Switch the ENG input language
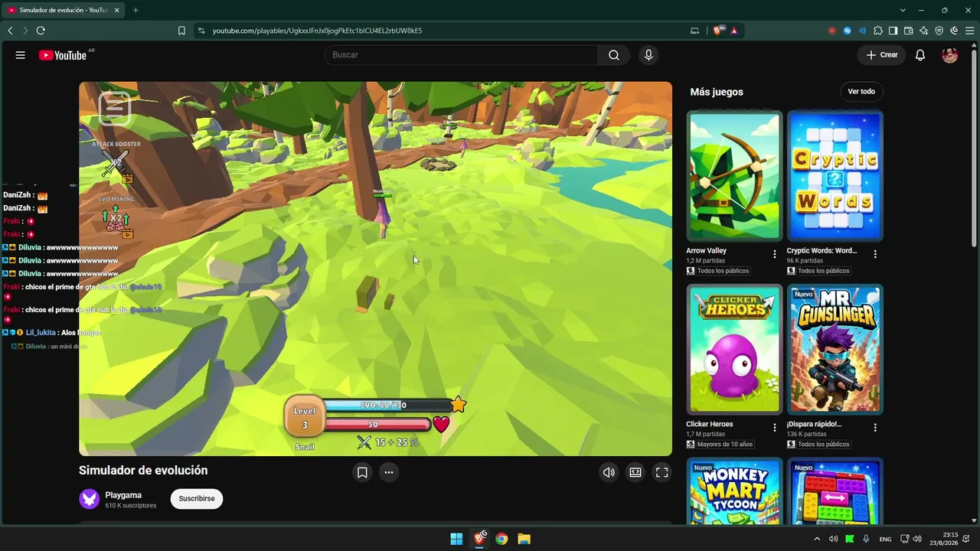The image size is (980, 551). point(885,539)
